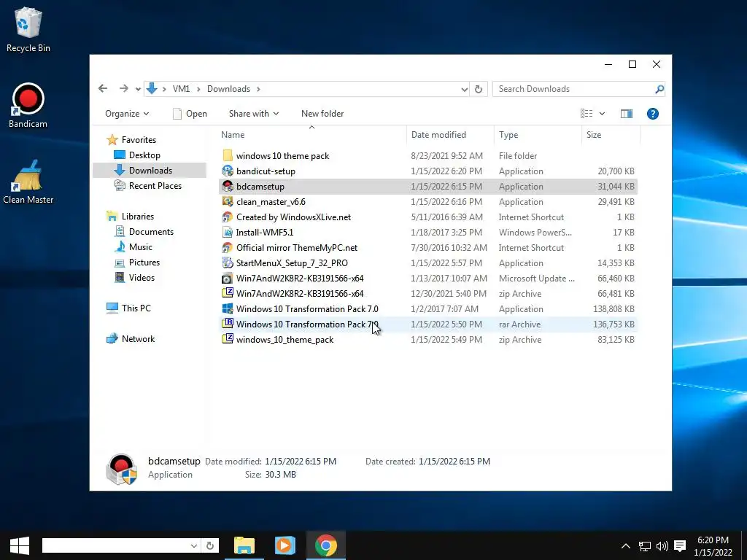Select the StartMenuX_Setup_7_32_PRO icon

pos(228,262)
